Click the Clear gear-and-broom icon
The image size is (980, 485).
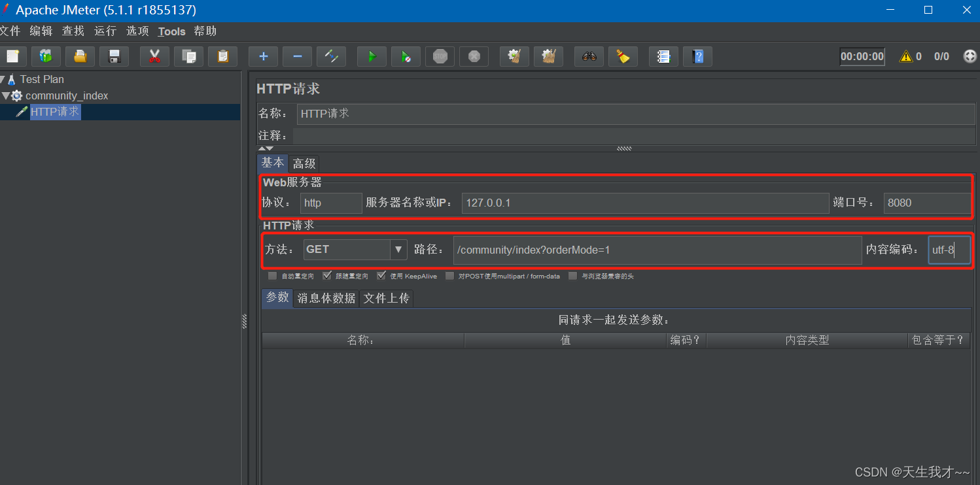[514, 56]
